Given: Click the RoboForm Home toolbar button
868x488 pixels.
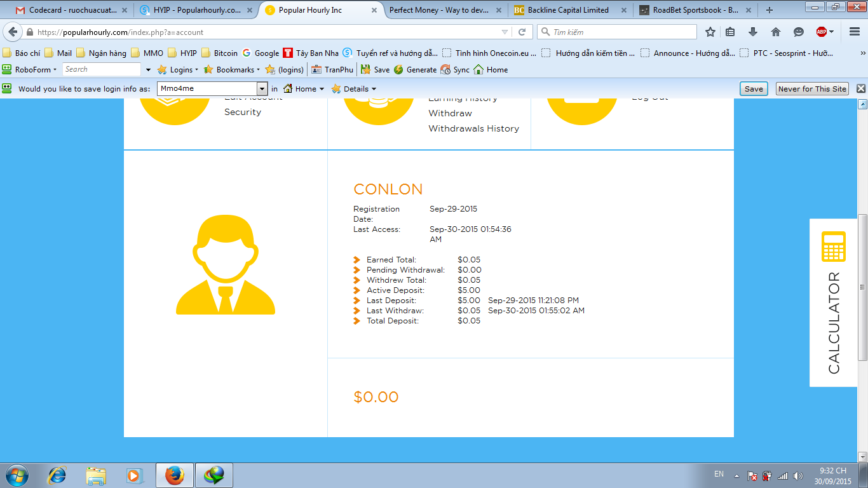Looking at the screenshot, I should (x=491, y=70).
